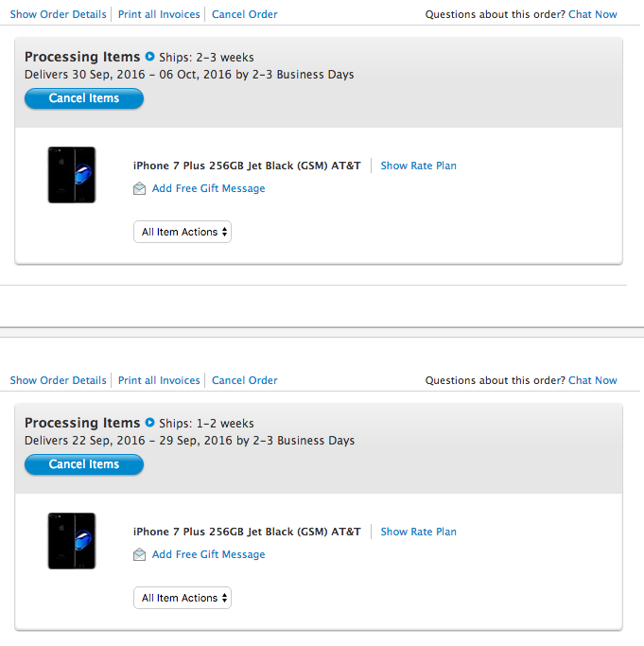
Task: Show Order Details for the second order
Action: click(x=58, y=380)
